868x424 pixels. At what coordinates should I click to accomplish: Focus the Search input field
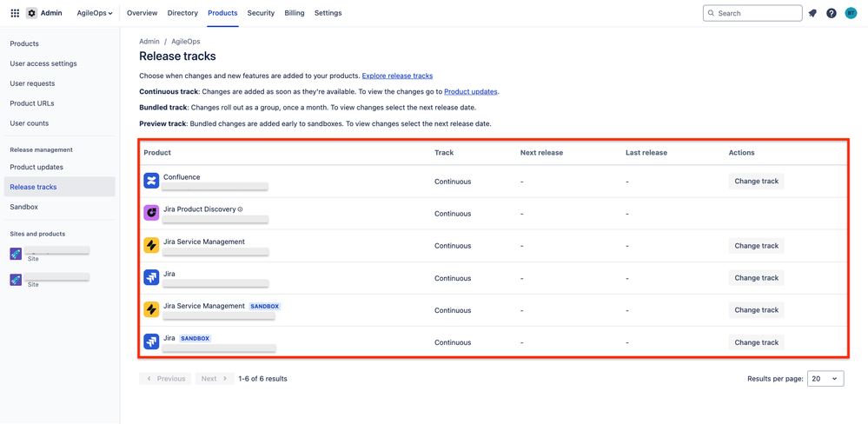pos(752,13)
